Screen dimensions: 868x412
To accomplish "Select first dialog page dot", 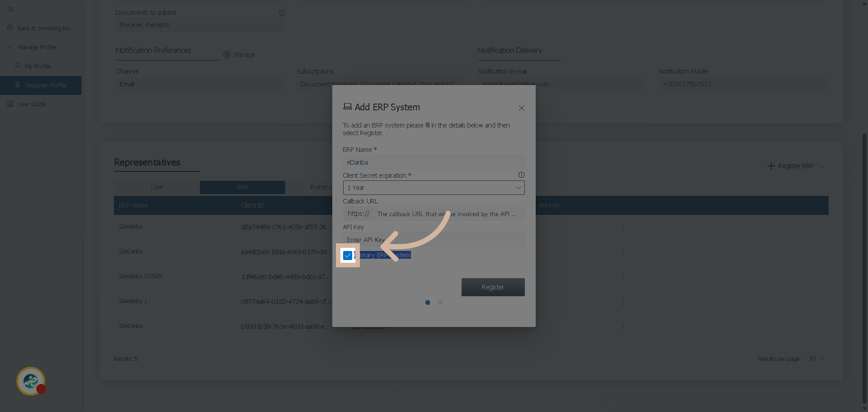I will point(428,303).
